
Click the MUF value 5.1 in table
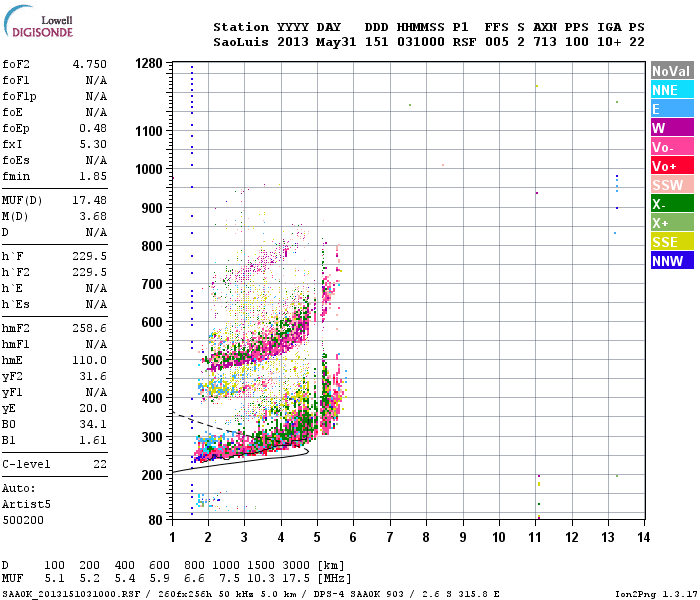click(x=54, y=579)
